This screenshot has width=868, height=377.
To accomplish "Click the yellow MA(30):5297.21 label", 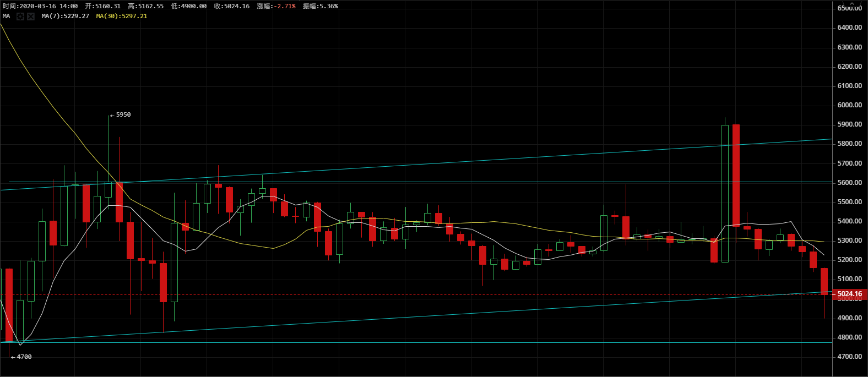I will click(x=122, y=17).
